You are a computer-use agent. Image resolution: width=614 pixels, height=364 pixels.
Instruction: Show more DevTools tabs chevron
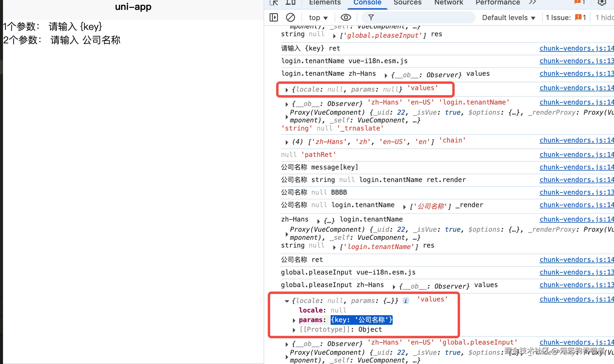pos(532,2)
